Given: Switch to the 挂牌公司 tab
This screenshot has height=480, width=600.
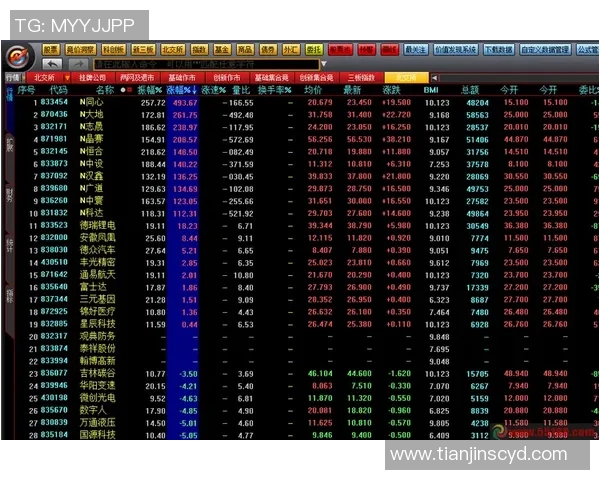Looking at the screenshot, I should coord(92,78).
